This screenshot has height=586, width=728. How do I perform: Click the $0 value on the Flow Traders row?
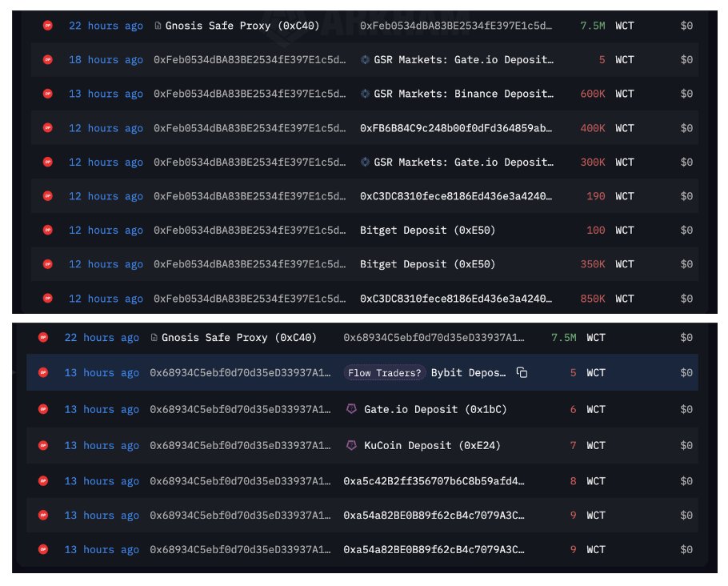[x=686, y=373]
